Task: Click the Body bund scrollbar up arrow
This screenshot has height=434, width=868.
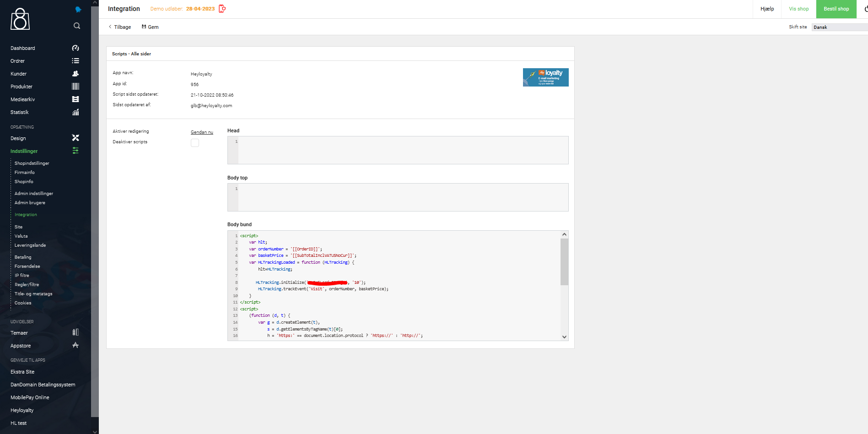Action: pos(564,234)
